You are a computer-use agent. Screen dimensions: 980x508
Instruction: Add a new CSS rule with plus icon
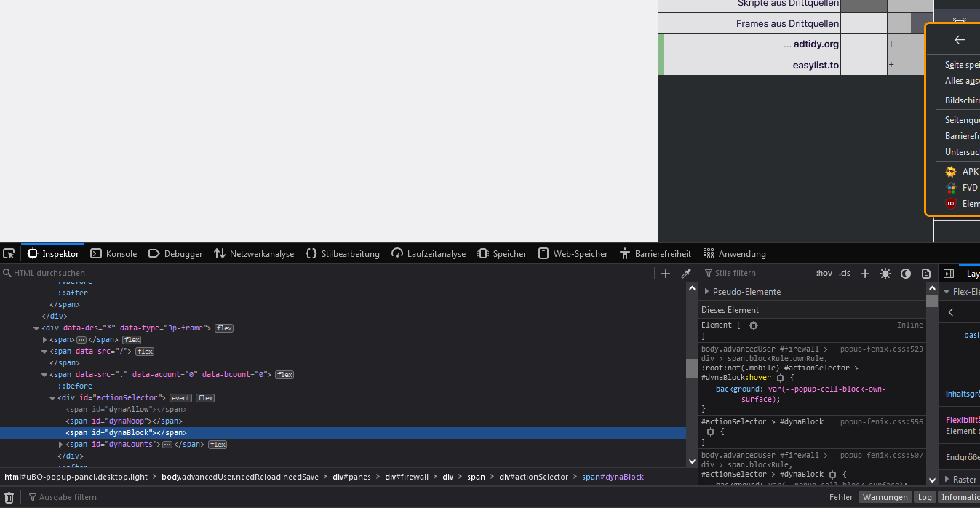(864, 274)
